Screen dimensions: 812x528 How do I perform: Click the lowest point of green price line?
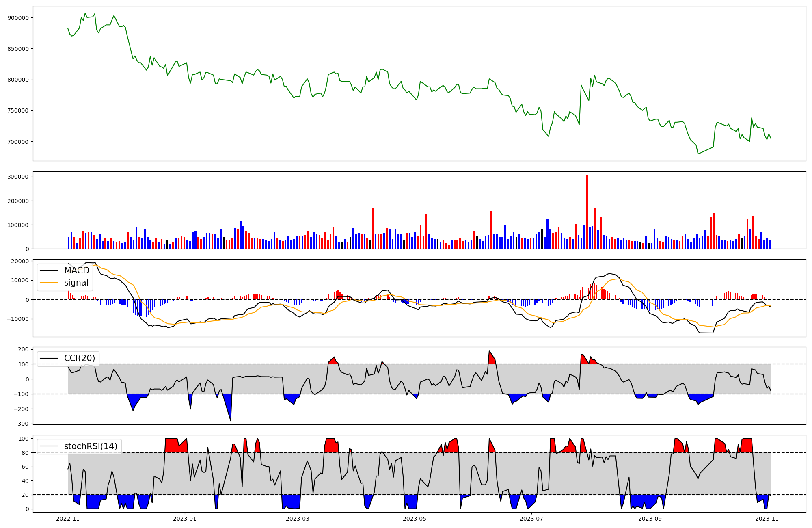(x=698, y=154)
